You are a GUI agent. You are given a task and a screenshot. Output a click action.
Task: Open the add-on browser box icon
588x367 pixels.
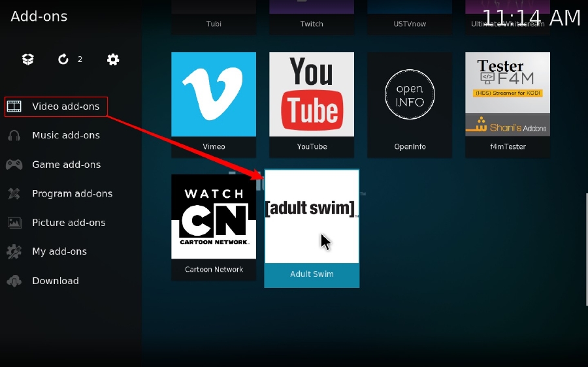[28, 59]
